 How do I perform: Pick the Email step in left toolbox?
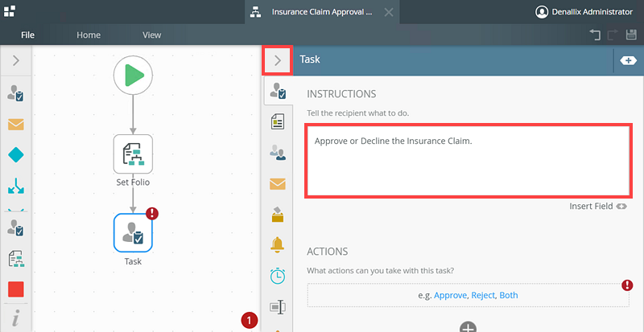tap(16, 124)
